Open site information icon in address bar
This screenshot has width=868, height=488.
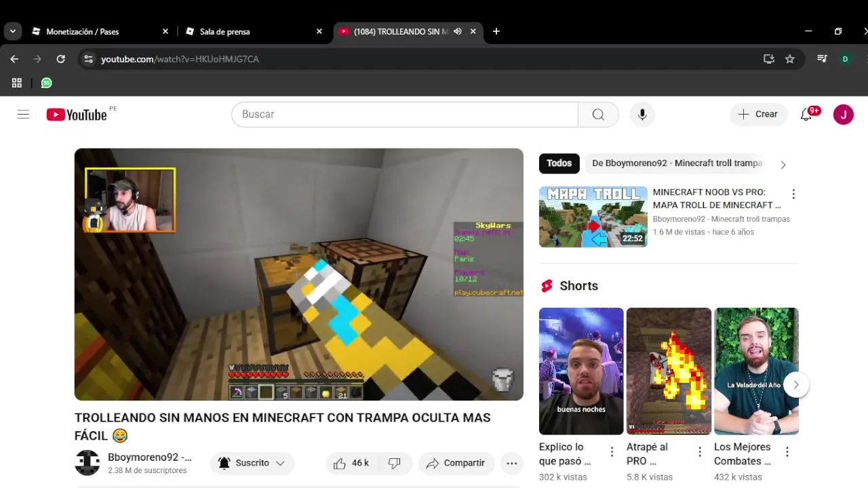point(88,59)
